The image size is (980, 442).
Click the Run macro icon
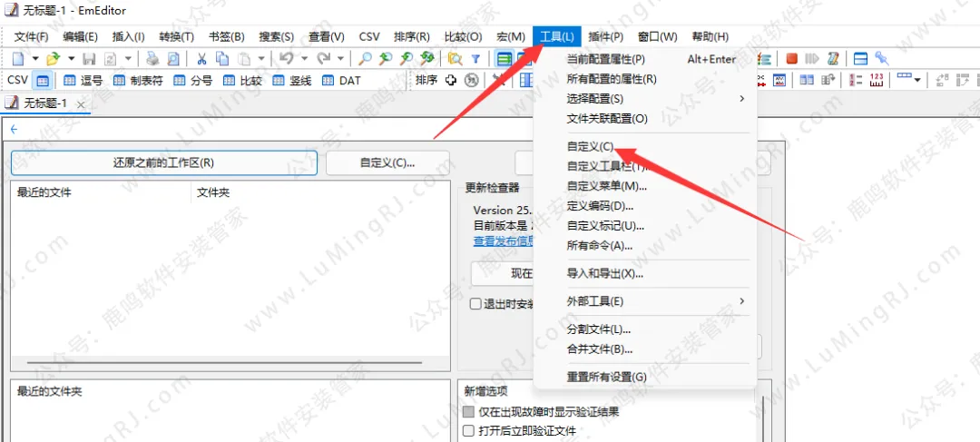[812, 58]
